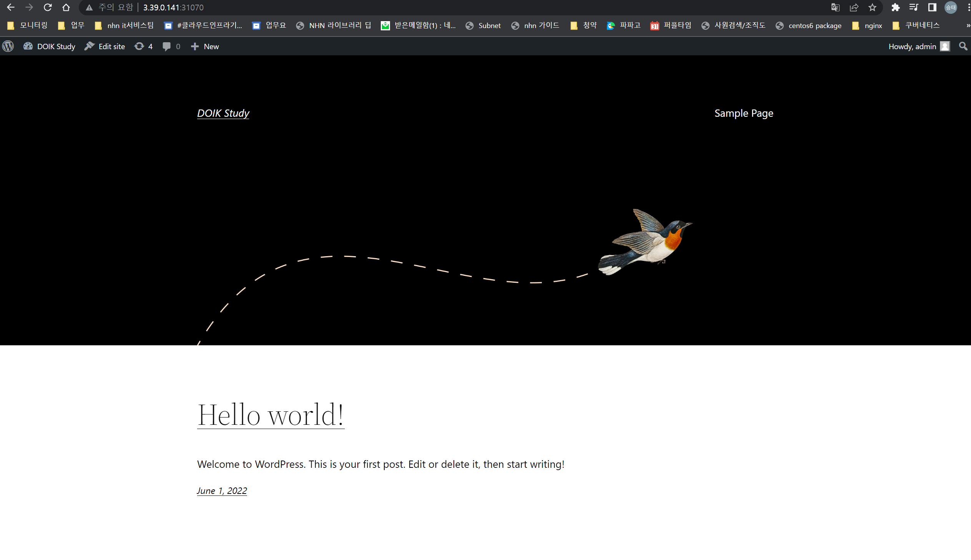Click the translate page icon
This screenshot has height=560, width=971.
point(835,7)
